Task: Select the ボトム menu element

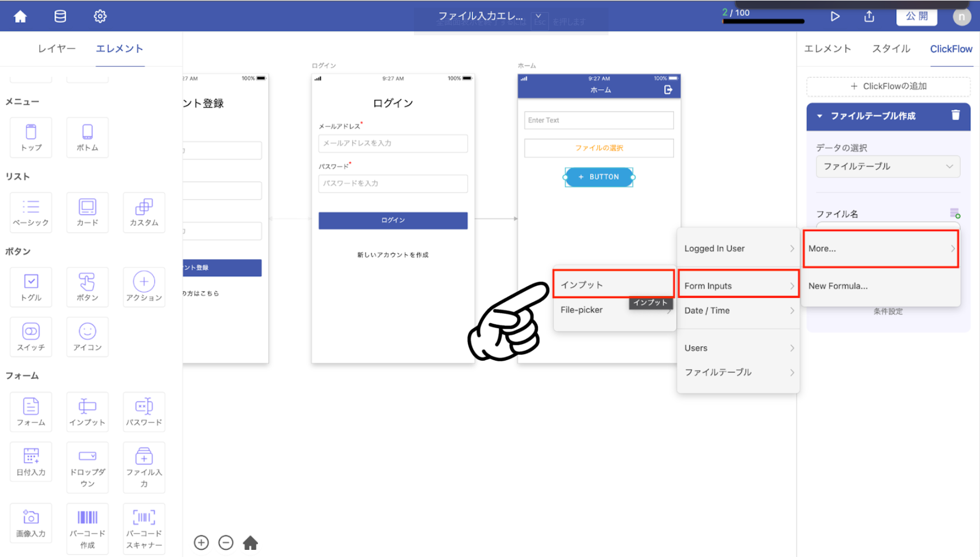Action: pyautogui.click(x=87, y=137)
